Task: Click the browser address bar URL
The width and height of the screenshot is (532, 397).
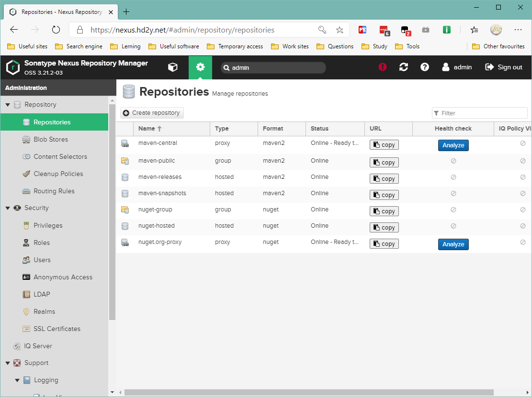Action: pos(182,30)
